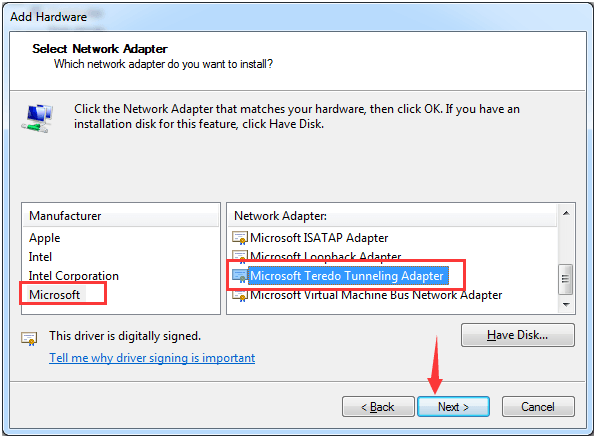Select Microsoft in the Manufacturer list
Image resolution: width=596 pixels, height=438 pixels.
[54, 295]
